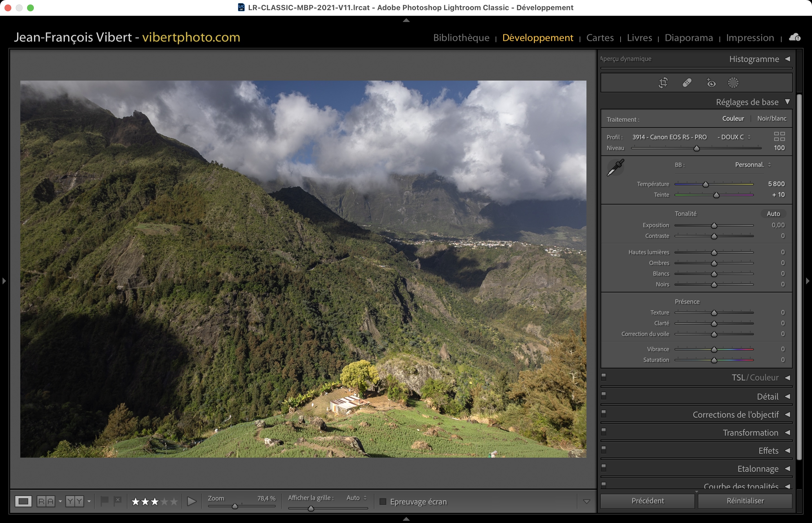Click the Réinitialiser button
This screenshot has width=812, height=523.
[x=745, y=501]
